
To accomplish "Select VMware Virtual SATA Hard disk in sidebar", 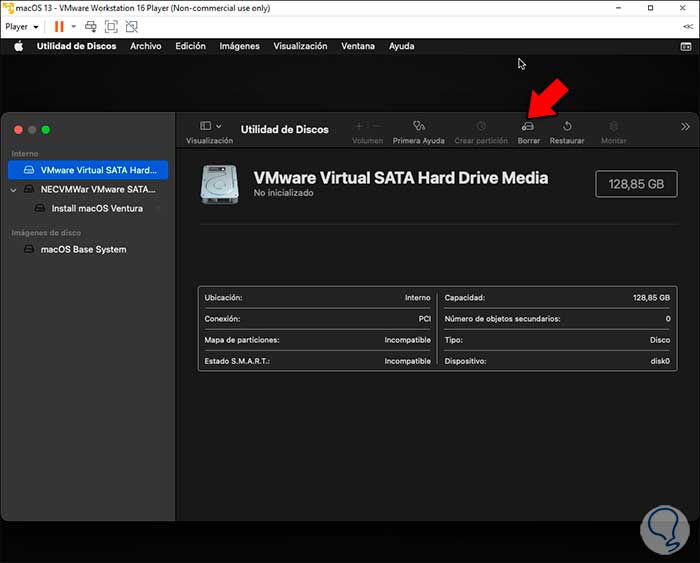I will point(88,170).
